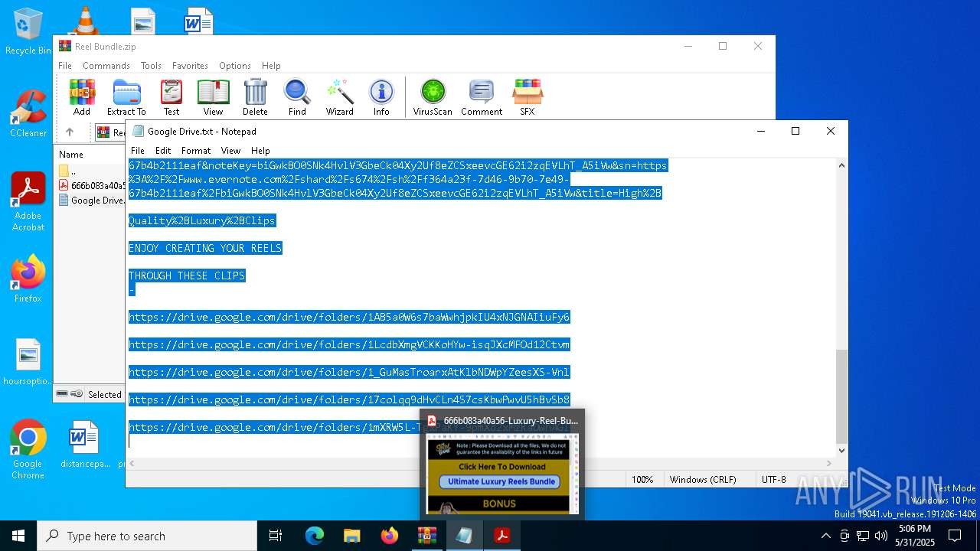Click the Drive link ending KbwPwvU5hBvSb8
This screenshot has height=551, width=980.
click(x=349, y=399)
